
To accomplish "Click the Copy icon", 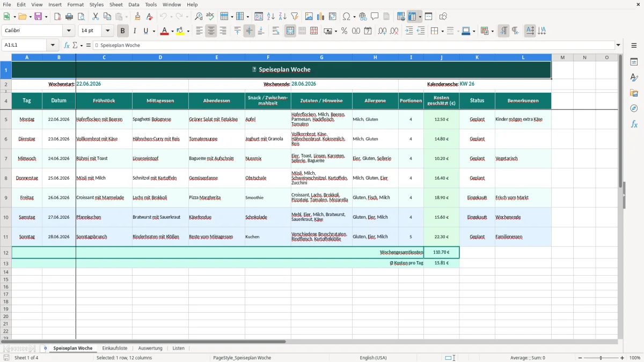I will coord(107,17).
